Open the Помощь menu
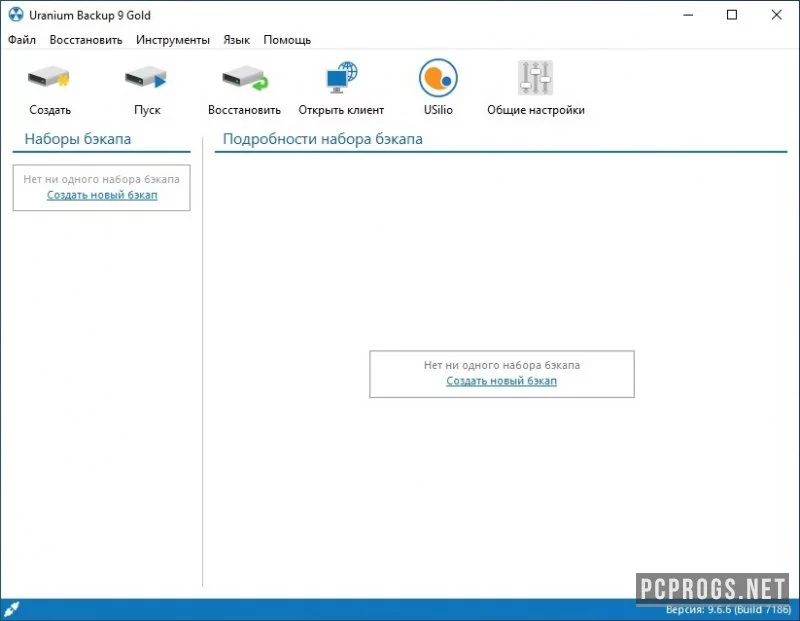This screenshot has height=621, width=800. (x=287, y=40)
